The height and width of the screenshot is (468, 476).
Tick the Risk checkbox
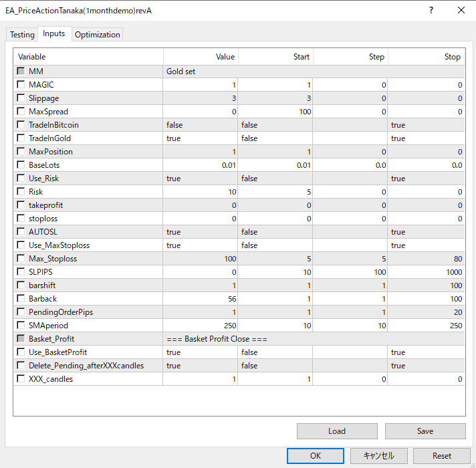(x=21, y=191)
